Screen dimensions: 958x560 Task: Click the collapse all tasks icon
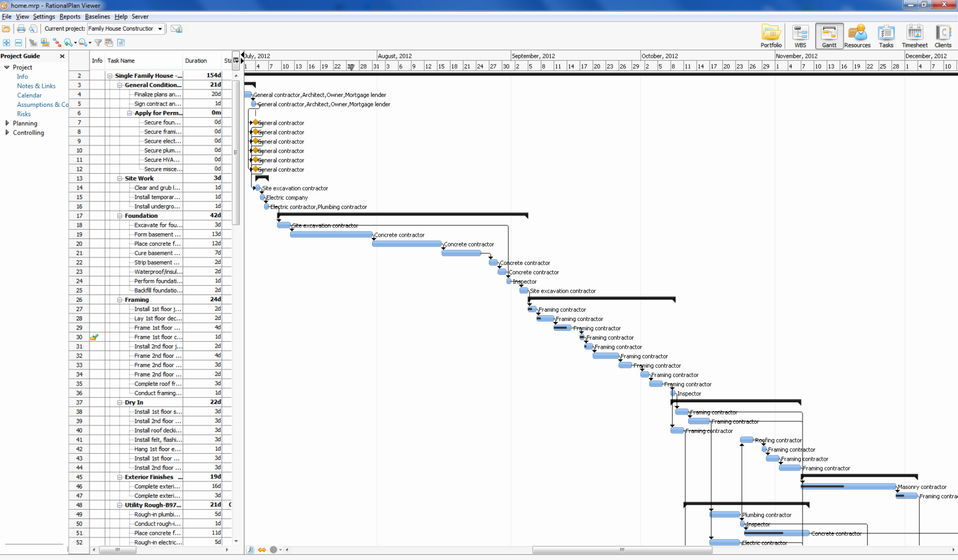coord(18,43)
